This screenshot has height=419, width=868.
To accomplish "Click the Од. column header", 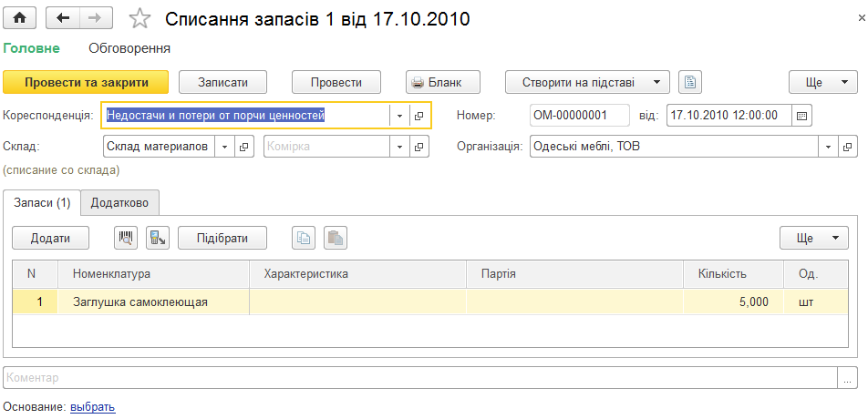I will point(816,273).
